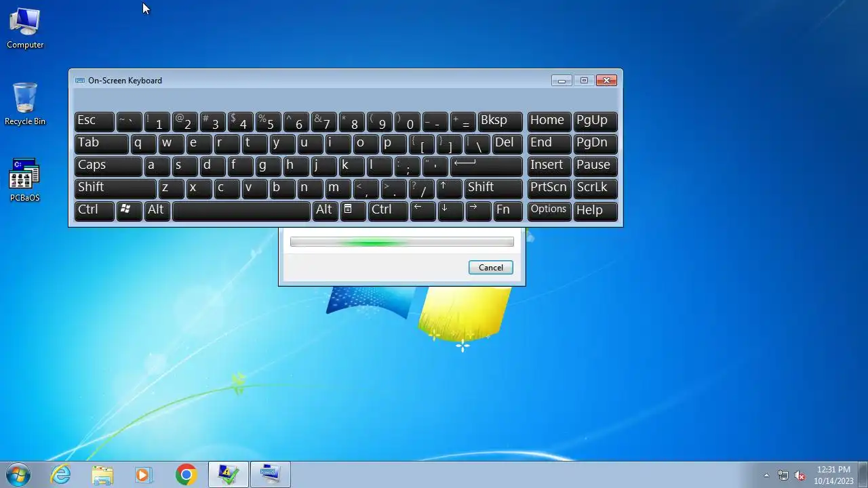Hit the up arrow key

449,188
